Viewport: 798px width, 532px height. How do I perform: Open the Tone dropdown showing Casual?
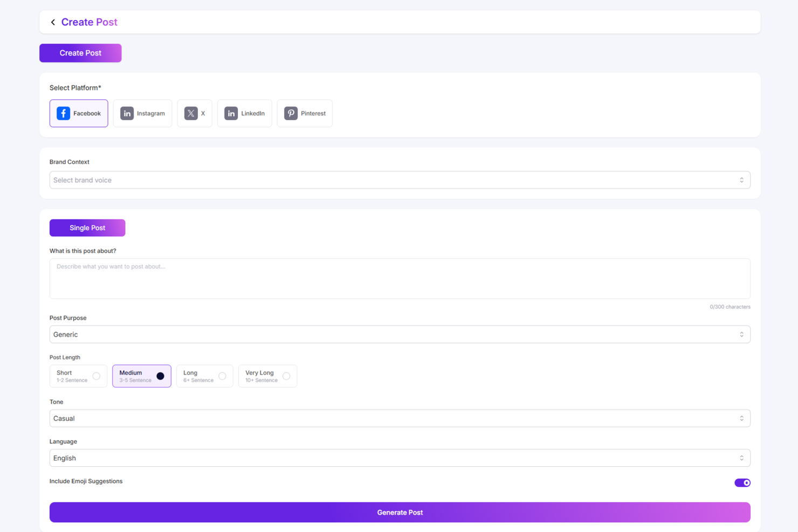[x=400, y=418]
